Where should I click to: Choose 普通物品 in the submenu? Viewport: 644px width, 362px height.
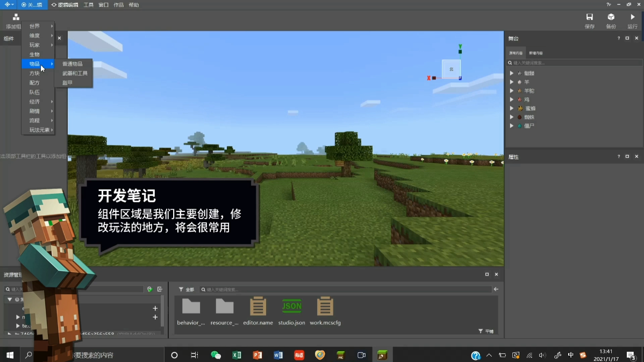72,63
